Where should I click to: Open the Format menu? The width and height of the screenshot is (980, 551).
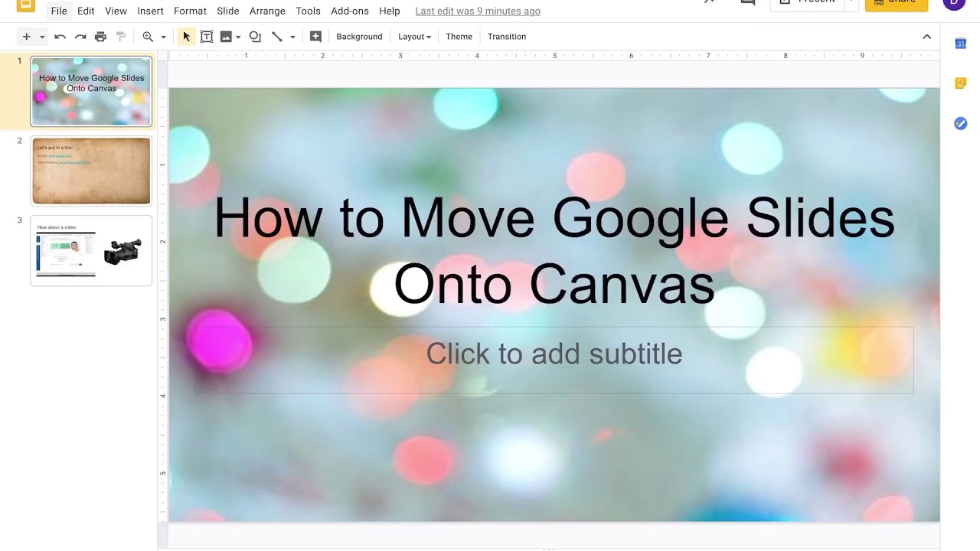click(x=190, y=11)
